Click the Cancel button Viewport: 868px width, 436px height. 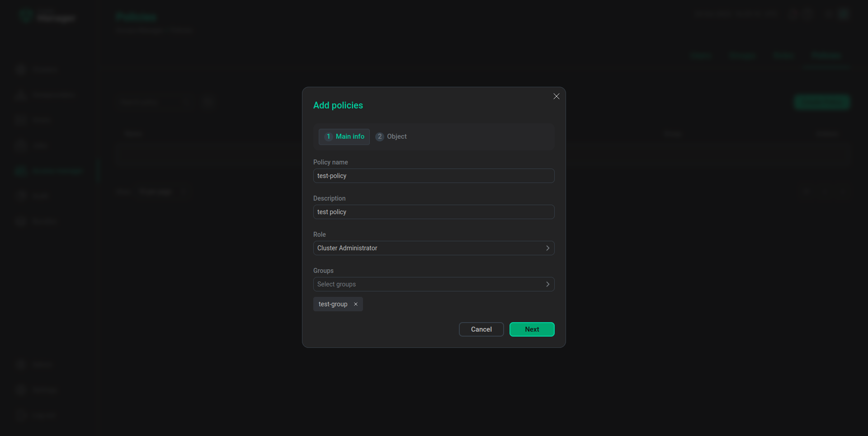tap(481, 329)
